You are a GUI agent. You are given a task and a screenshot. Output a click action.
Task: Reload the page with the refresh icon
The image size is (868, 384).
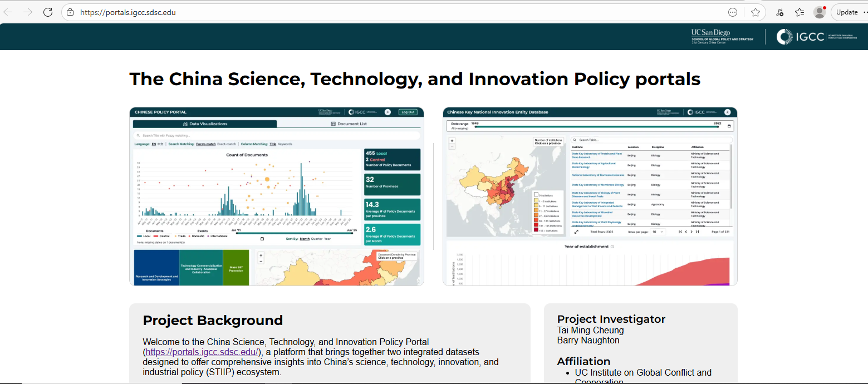pos(48,12)
